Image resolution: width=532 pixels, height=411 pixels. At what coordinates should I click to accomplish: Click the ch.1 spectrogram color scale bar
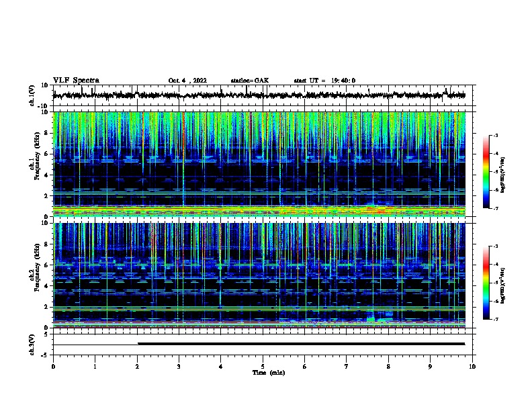click(486, 172)
